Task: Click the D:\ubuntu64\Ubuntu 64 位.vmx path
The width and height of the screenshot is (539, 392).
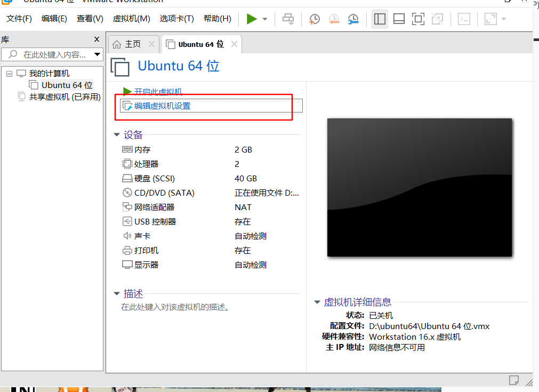Action: (429, 326)
